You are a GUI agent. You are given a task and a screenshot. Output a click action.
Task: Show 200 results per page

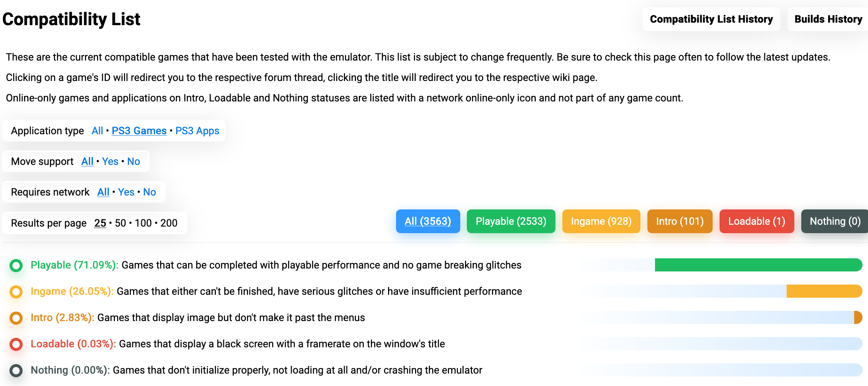(169, 223)
